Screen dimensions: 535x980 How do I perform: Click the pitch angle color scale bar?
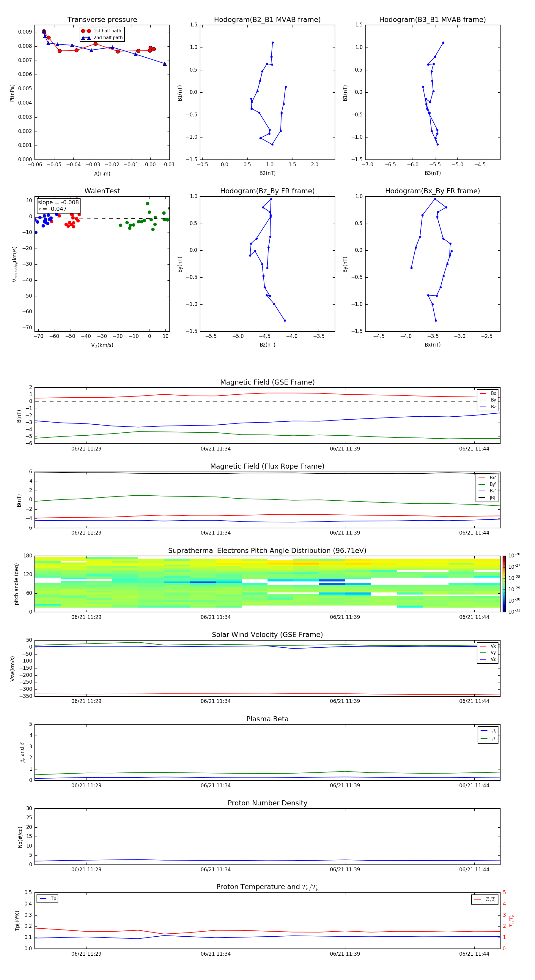tap(504, 584)
